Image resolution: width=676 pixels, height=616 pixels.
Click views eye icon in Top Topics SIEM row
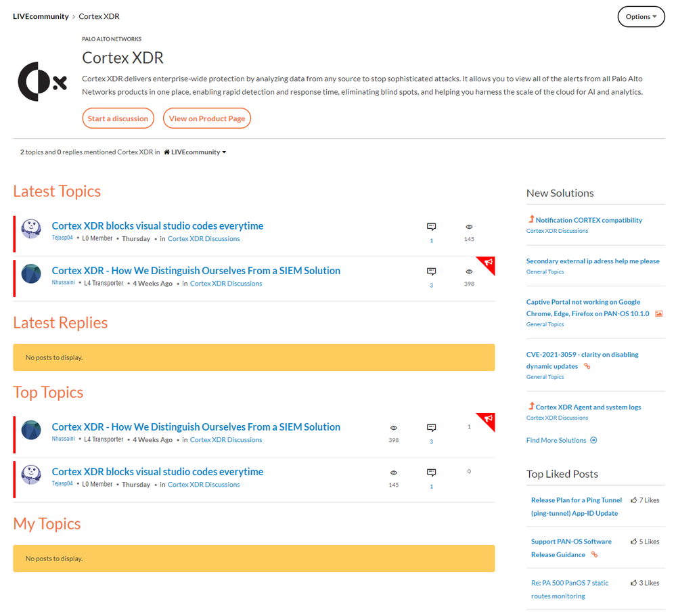pyautogui.click(x=393, y=428)
